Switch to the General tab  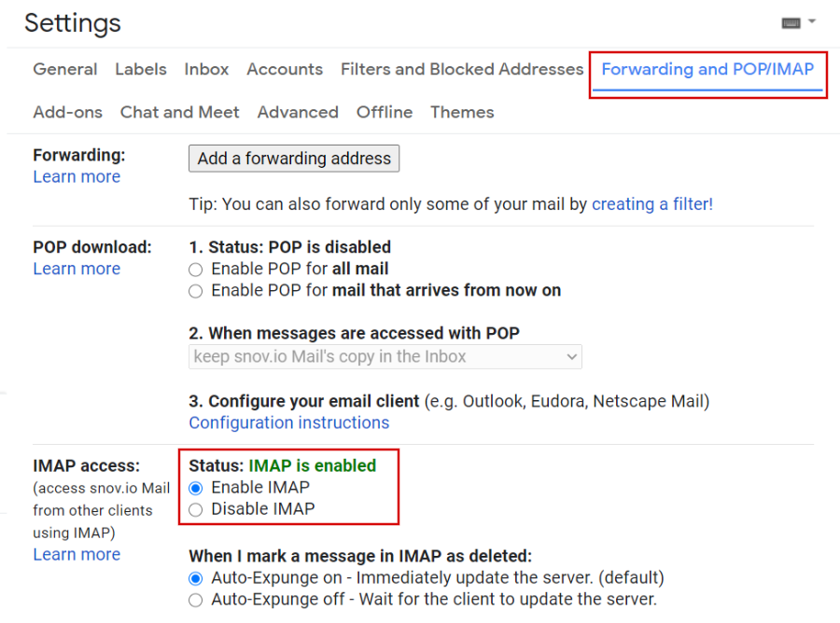click(64, 69)
